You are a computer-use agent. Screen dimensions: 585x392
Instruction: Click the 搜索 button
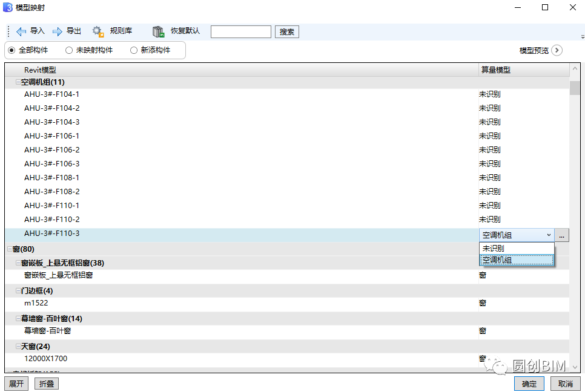pos(287,31)
